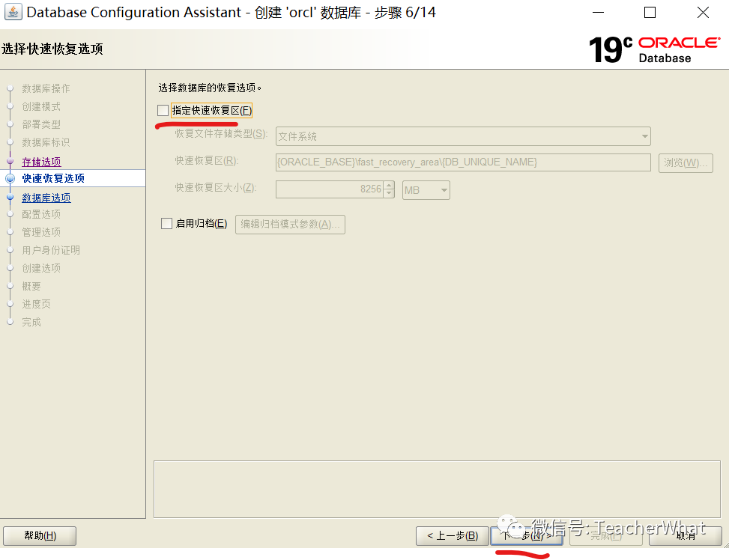Select the 部署类型 step

[x=41, y=124]
